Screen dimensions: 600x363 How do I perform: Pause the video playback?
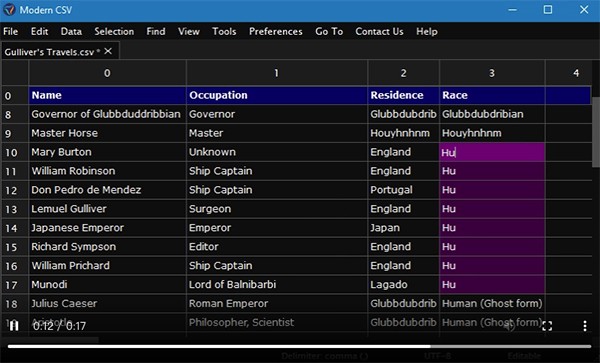(14, 326)
